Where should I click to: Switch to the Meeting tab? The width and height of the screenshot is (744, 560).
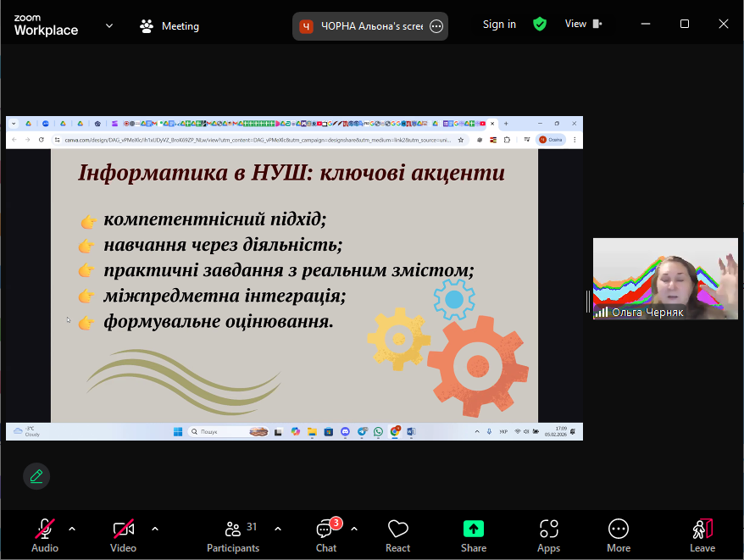169,26
